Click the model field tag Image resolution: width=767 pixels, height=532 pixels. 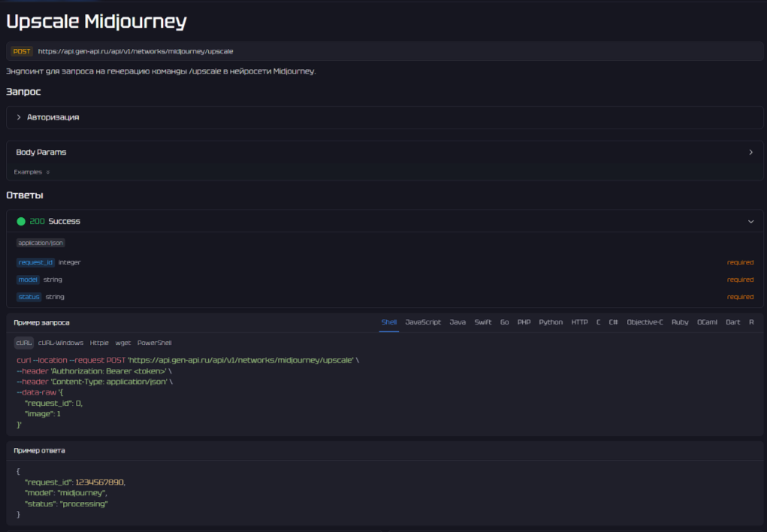[29, 280]
